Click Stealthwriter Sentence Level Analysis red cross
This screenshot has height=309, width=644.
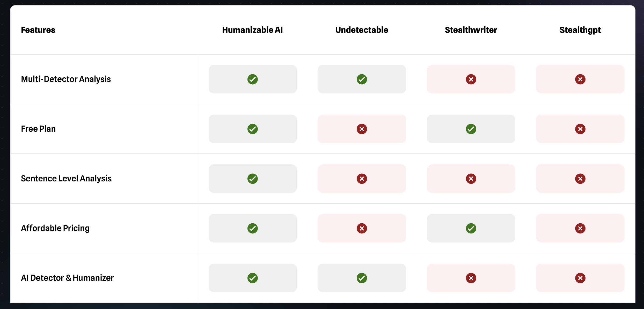471,179
